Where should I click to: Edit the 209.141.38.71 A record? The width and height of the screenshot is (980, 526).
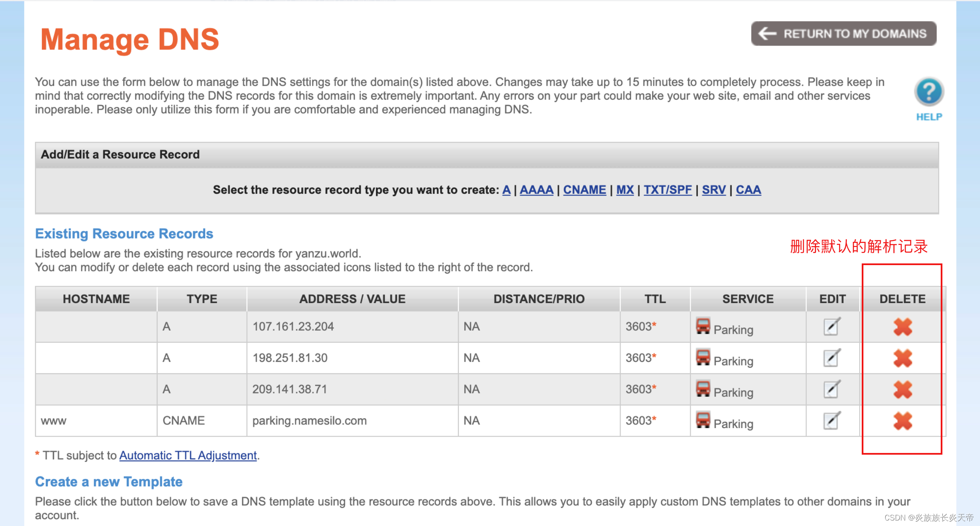tap(832, 389)
